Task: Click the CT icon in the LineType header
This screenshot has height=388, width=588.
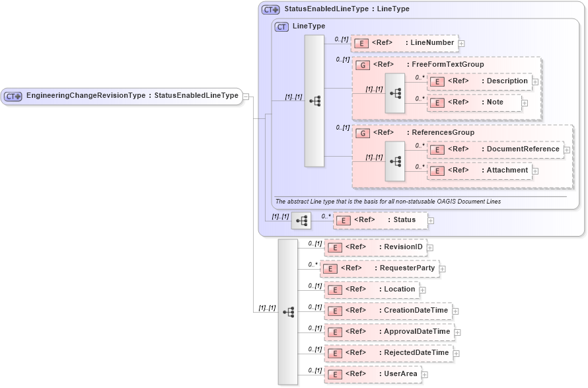Action: point(281,27)
